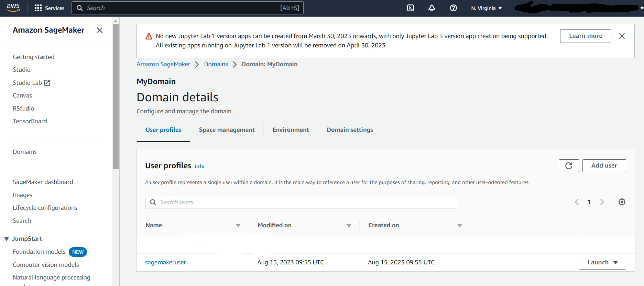Open Images in sidebar
The width and height of the screenshot is (644, 286).
click(x=22, y=195)
